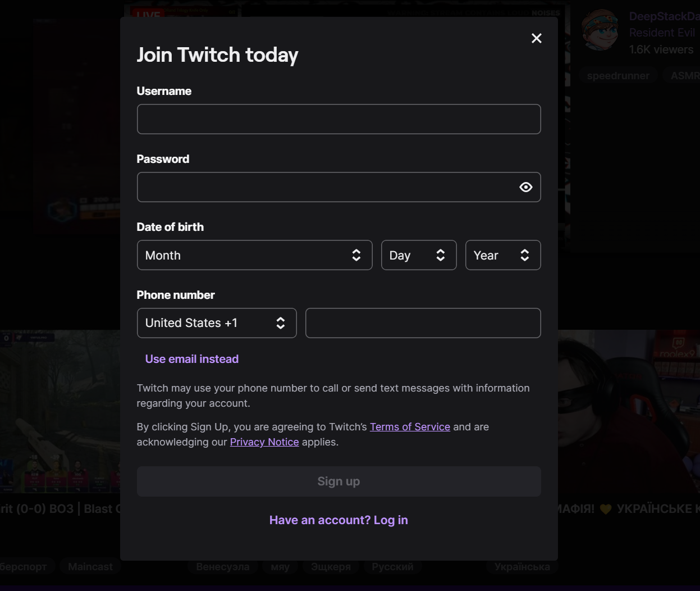
Task: Open the Month dropdown
Action: (255, 255)
